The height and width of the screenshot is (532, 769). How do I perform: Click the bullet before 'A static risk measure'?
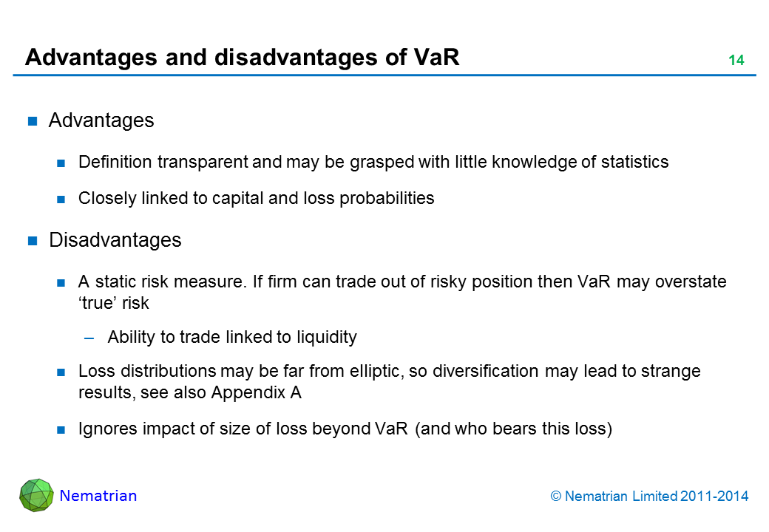(62, 283)
